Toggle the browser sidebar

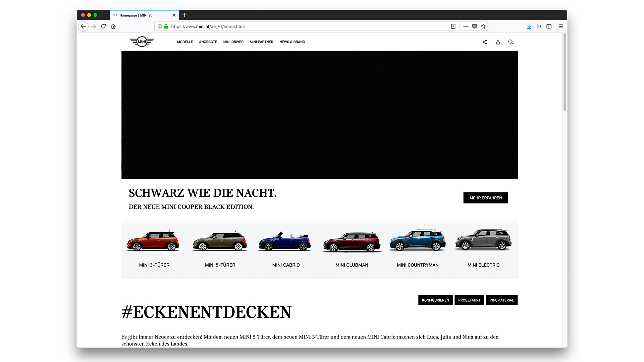549,26
